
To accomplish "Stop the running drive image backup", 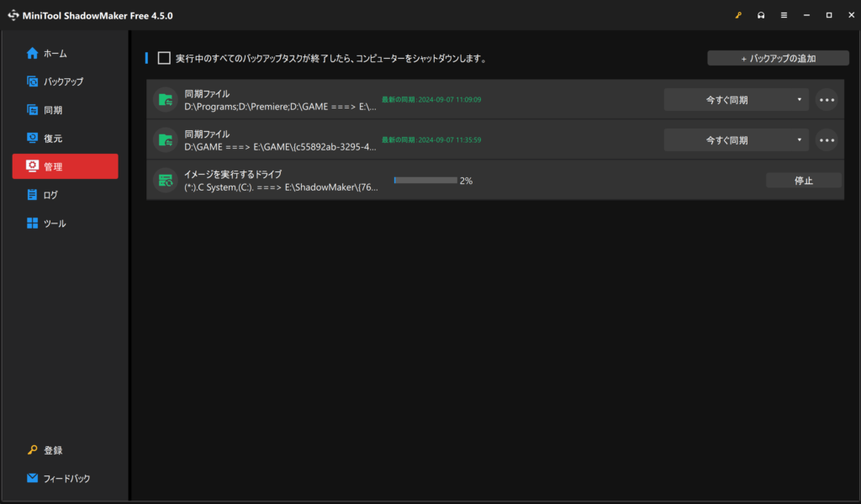I will 803,181.
